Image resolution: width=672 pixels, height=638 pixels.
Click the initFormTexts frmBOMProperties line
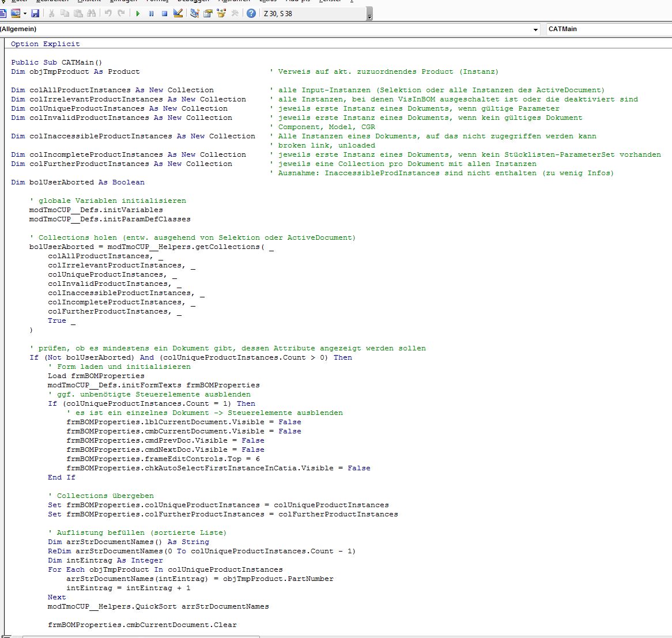[154, 385]
